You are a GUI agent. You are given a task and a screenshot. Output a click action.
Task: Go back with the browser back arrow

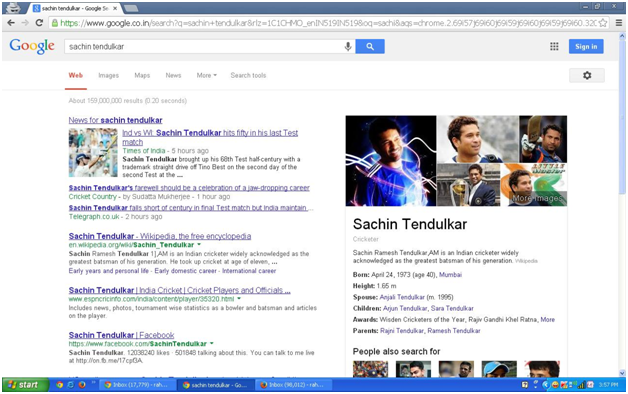coord(11,23)
